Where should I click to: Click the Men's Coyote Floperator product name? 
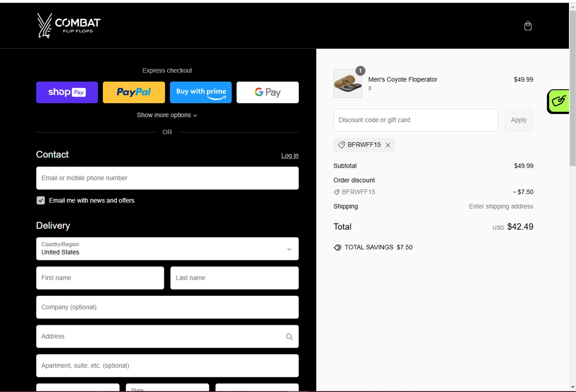402,79
